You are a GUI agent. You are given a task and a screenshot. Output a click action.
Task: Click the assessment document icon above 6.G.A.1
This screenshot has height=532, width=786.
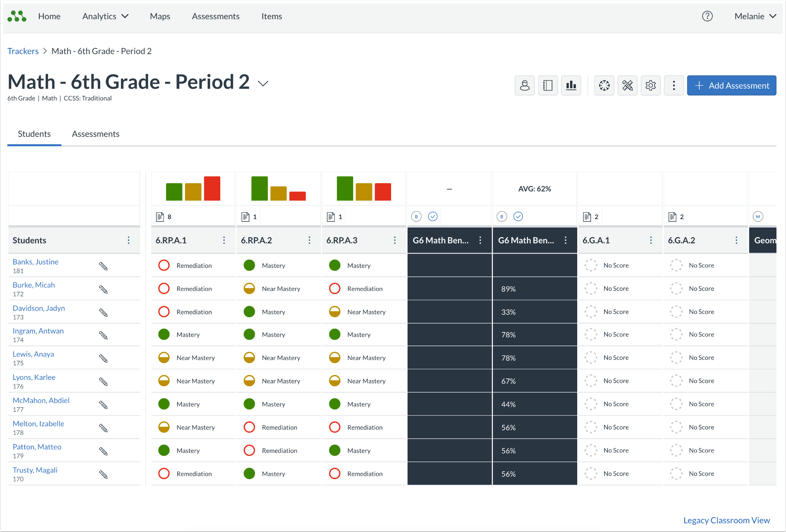[x=587, y=217]
